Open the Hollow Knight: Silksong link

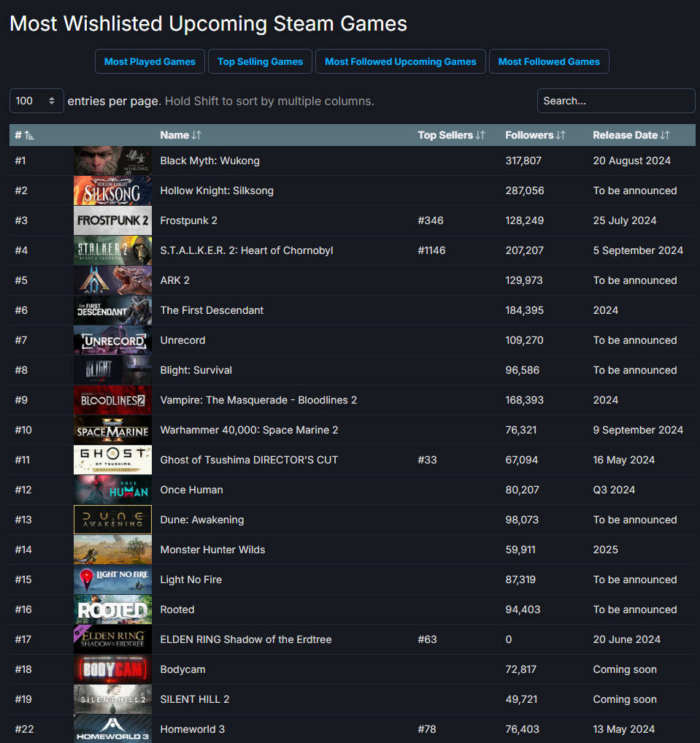[217, 190]
